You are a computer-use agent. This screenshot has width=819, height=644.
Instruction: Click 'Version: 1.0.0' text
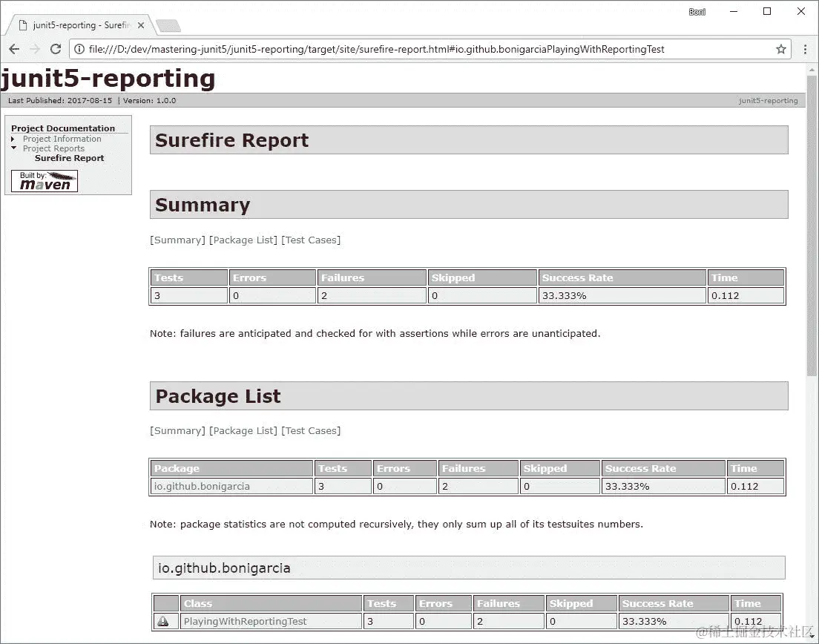click(x=149, y=100)
